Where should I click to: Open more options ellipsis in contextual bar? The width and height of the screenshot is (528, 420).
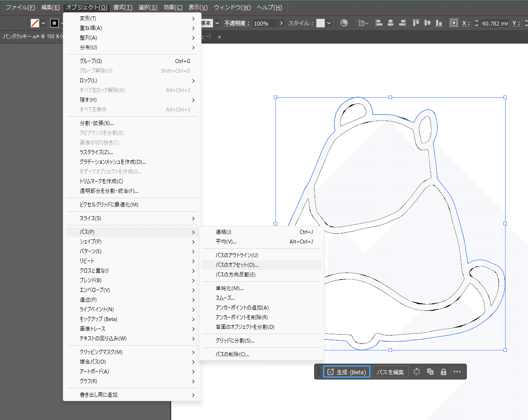(x=457, y=372)
